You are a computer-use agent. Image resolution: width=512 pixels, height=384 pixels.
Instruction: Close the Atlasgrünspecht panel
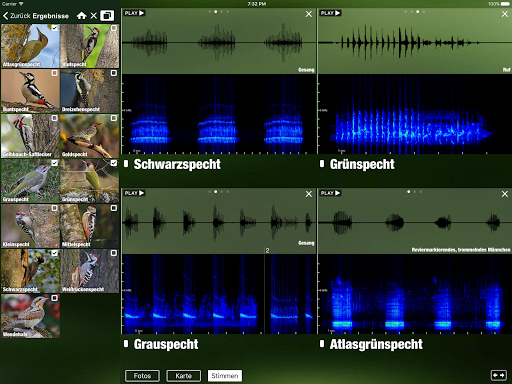coord(505,194)
